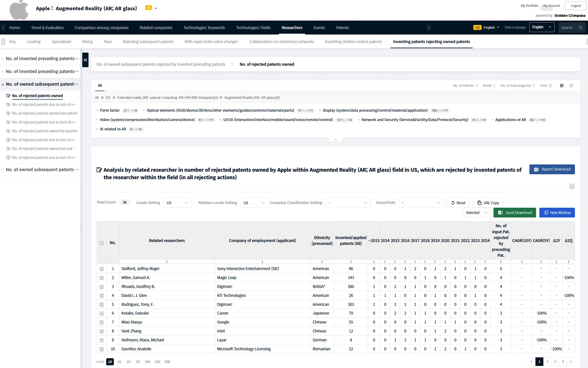Go to next results page arrow

click(x=571, y=362)
